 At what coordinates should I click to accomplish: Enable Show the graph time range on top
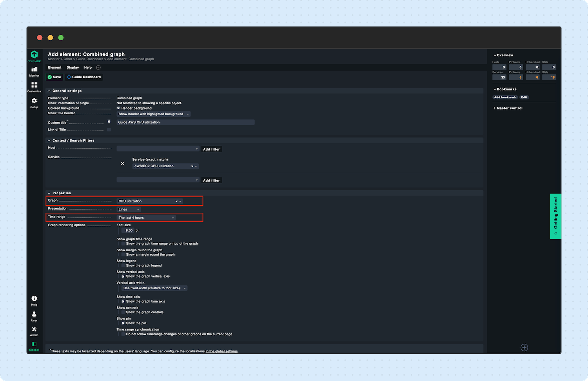[123, 244]
